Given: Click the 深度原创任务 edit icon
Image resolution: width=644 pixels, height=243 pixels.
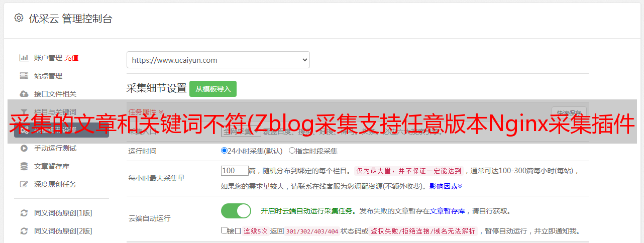Looking at the screenshot, I should [x=24, y=184].
